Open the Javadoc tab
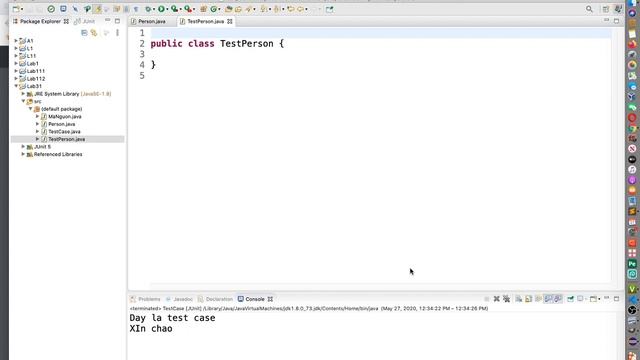This screenshot has width=640, height=360. [180, 299]
